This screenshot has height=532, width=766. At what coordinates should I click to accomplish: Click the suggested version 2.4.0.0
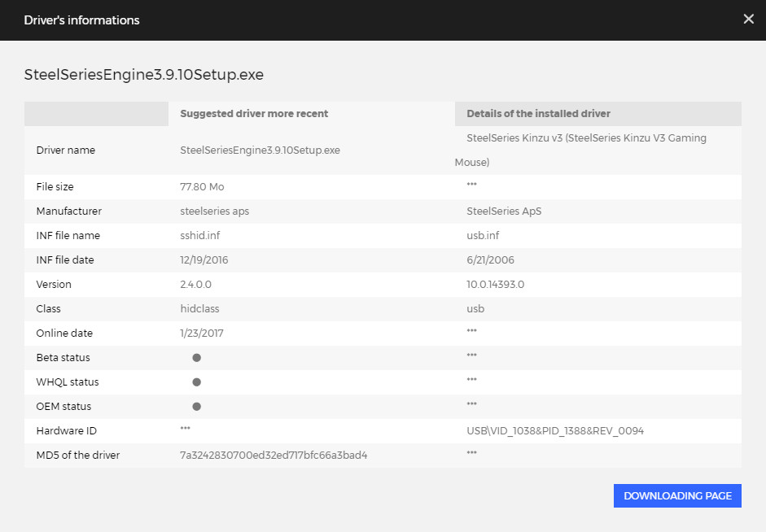pos(195,285)
